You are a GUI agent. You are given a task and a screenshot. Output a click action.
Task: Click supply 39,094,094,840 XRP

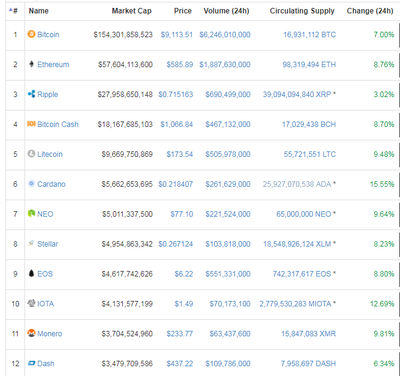(297, 94)
